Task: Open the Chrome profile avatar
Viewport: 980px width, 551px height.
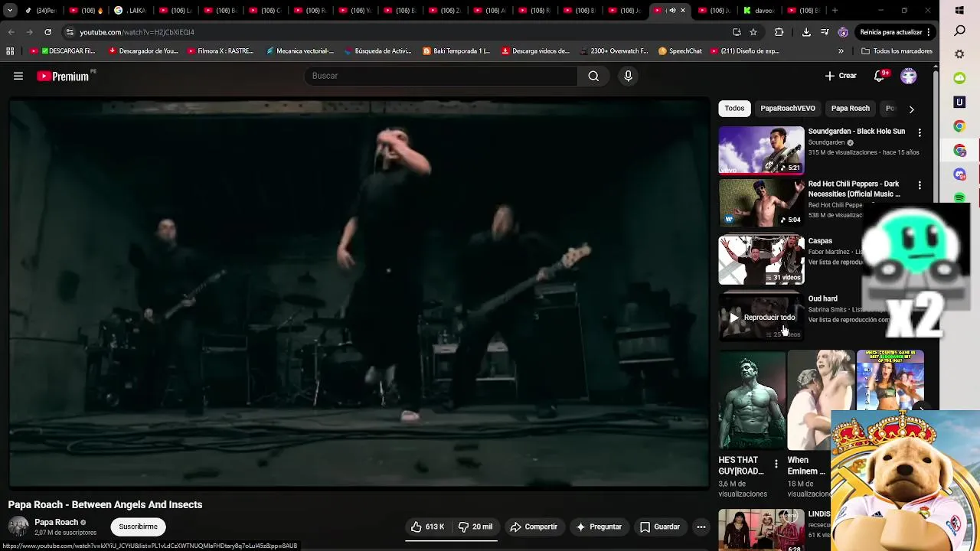Action: tap(843, 32)
